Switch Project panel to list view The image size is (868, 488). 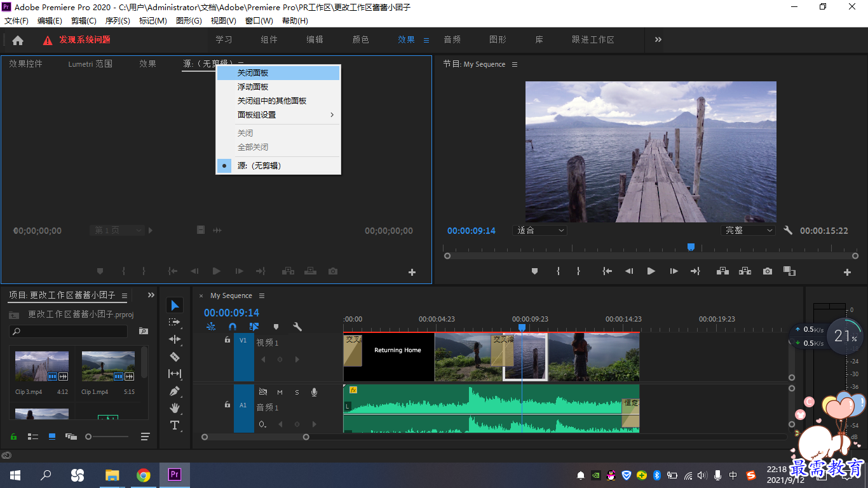(32, 437)
